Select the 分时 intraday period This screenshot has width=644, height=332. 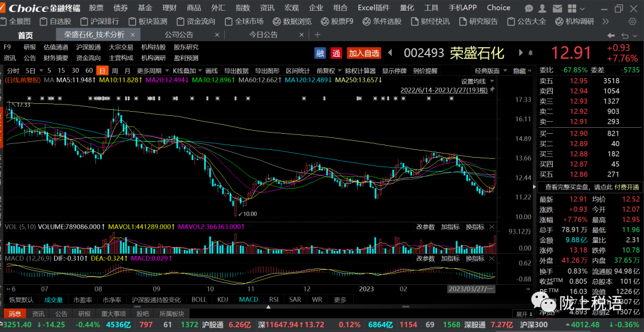point(13,71)
